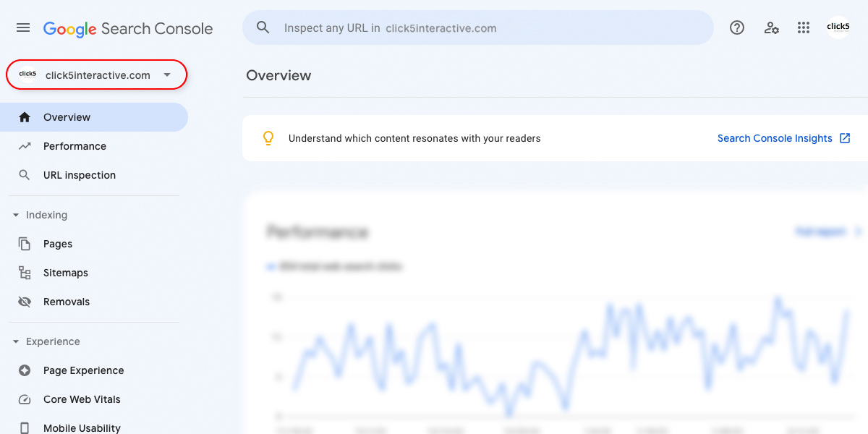Click the blurred Performance card title

click(318, 232)
